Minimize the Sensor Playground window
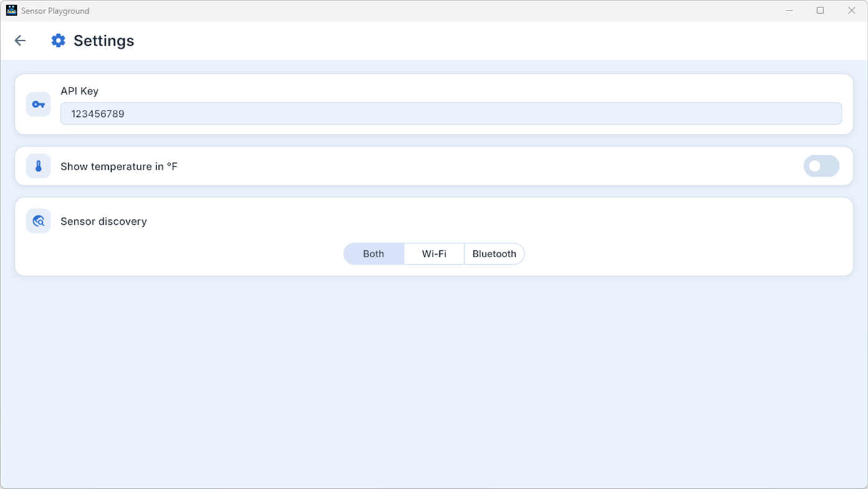This screenshot has width=868, height=489. (x=790, y=11)
